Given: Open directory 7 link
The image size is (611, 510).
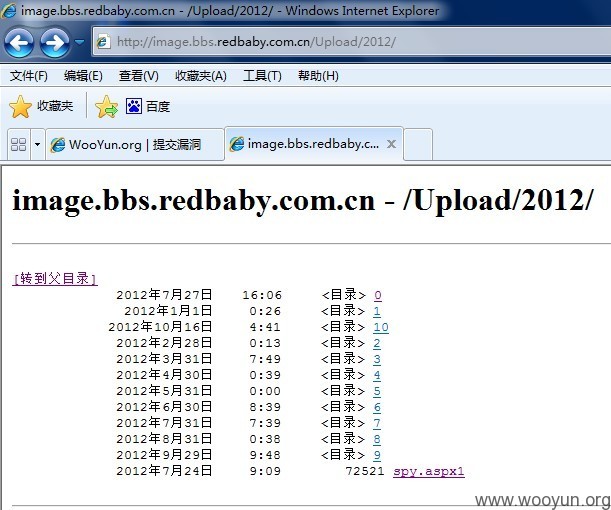Looking at the screenshot, I should 377,423.
